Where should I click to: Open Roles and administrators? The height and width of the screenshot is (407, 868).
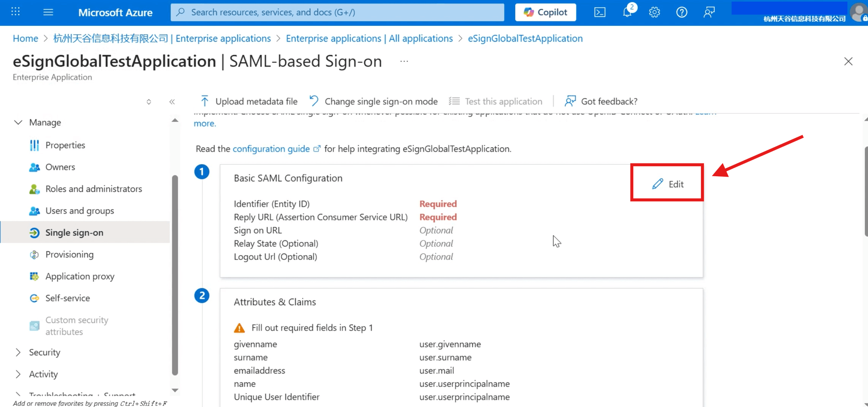click(94, 188)
